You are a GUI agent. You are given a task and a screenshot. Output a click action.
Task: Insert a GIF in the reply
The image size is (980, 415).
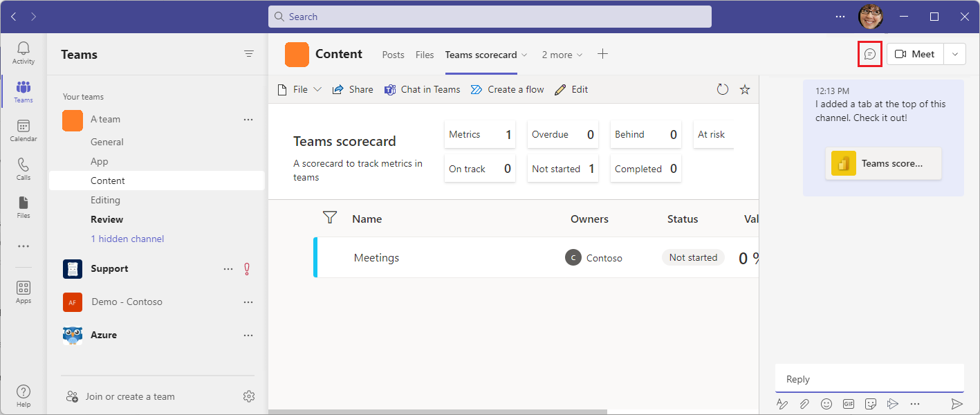tap(849, 404)
